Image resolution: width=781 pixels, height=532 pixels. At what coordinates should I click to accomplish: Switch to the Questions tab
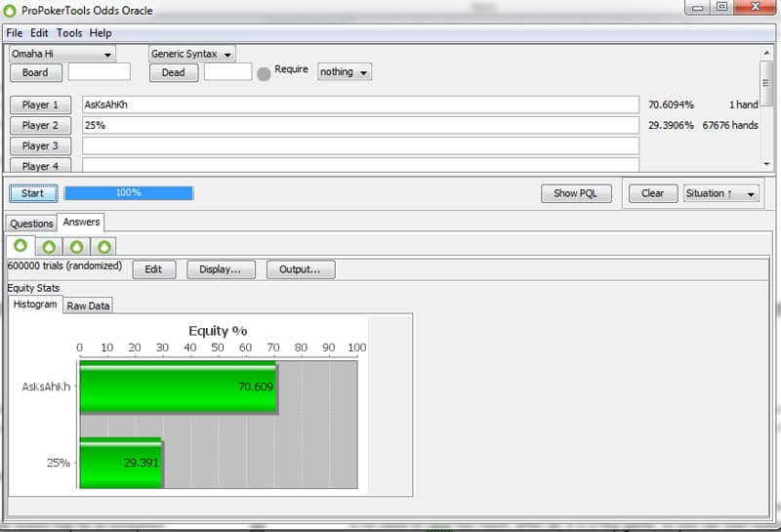(x=31, y=224)
